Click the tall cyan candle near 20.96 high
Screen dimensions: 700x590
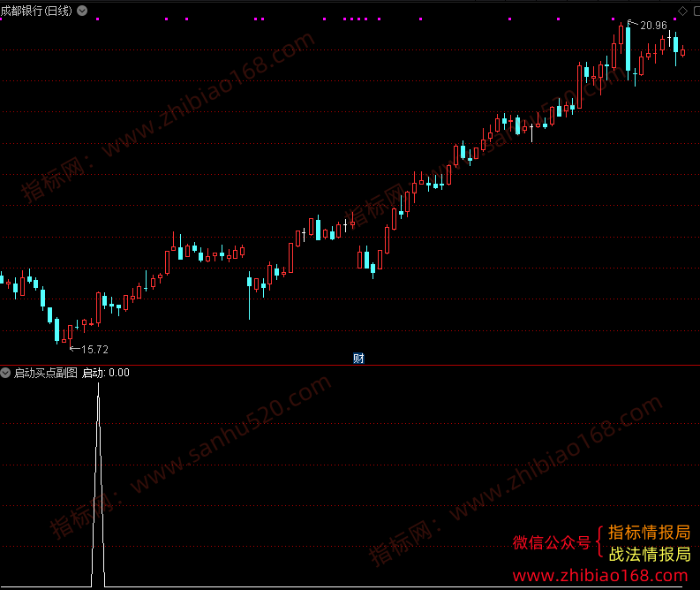point(628,49)
